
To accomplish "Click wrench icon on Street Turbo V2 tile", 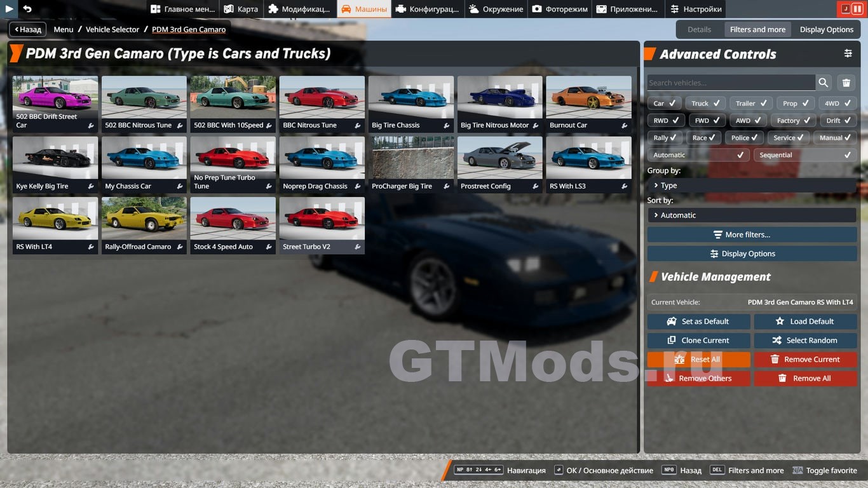I will coord(358,247).
